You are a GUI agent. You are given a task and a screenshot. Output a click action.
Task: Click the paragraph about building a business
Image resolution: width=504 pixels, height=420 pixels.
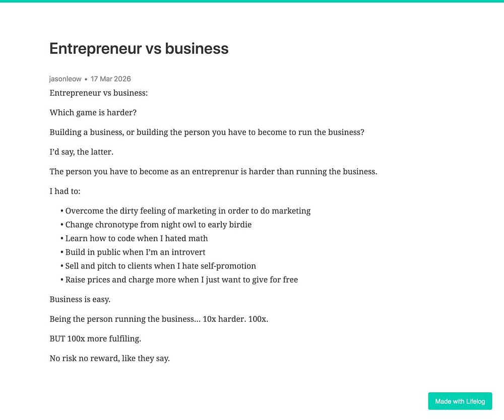207,132
